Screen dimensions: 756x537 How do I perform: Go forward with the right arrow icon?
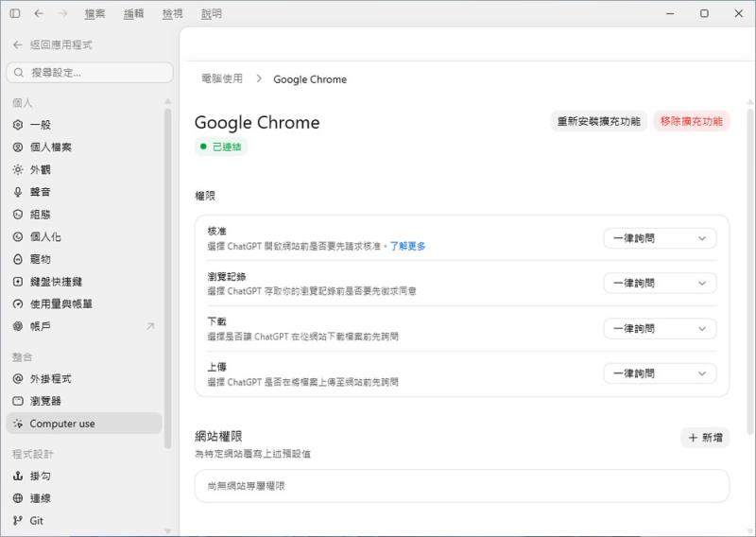pyautogui.click(x=62, y=13)
